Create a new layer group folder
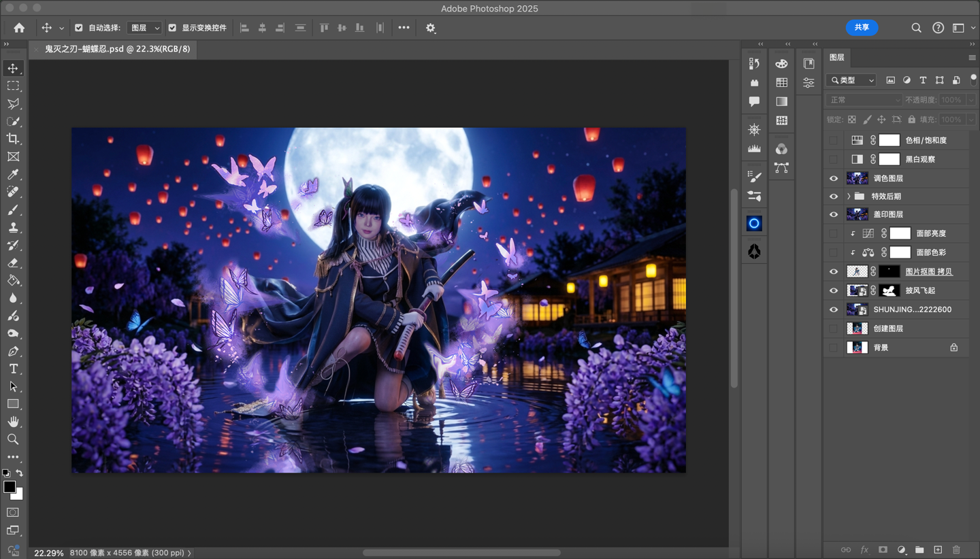Image resolution: width=980 pixels, height=559 pixels. coord(919,549)
